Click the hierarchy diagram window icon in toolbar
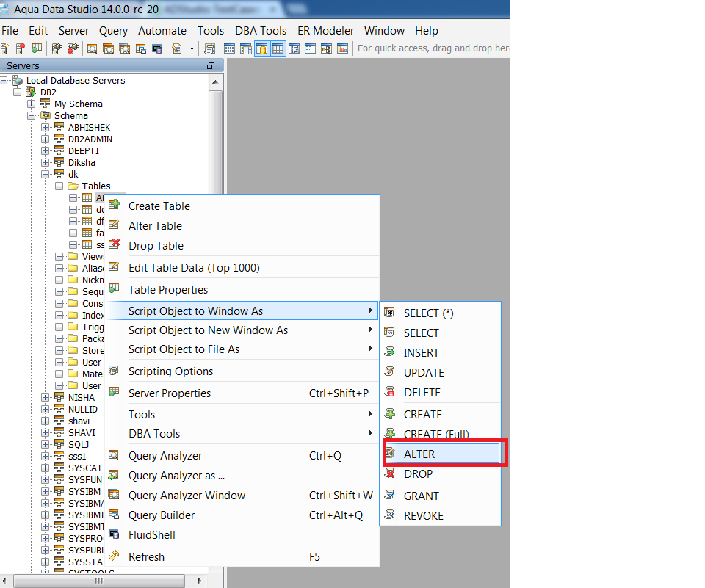 (326, 48)
